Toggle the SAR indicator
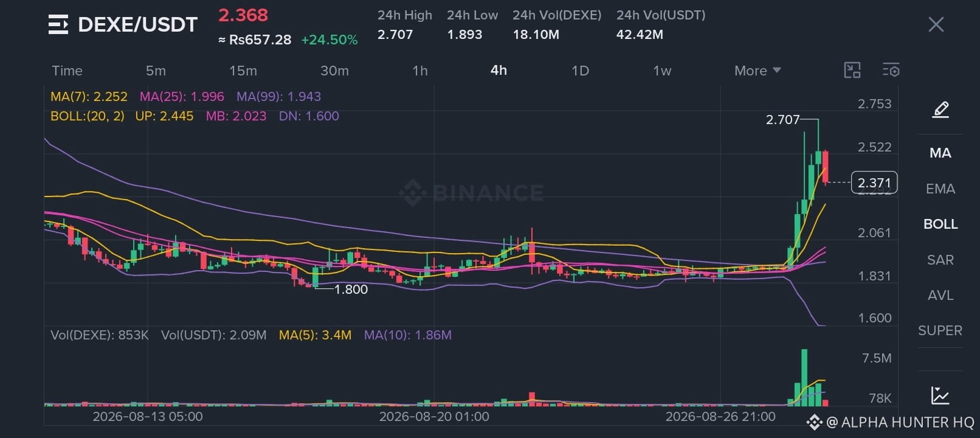The image size is (980, 438). coord(940,260)
